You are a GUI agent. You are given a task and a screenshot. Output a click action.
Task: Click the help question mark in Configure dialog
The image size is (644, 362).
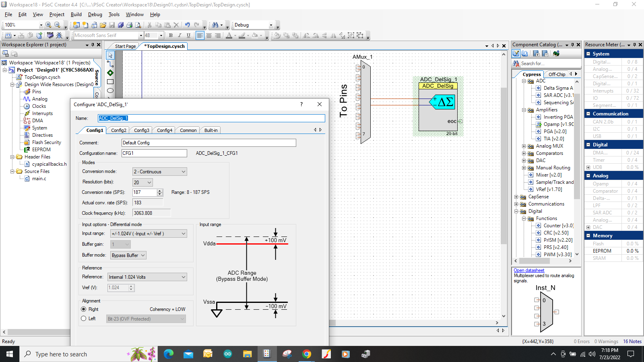pos(301,104)
